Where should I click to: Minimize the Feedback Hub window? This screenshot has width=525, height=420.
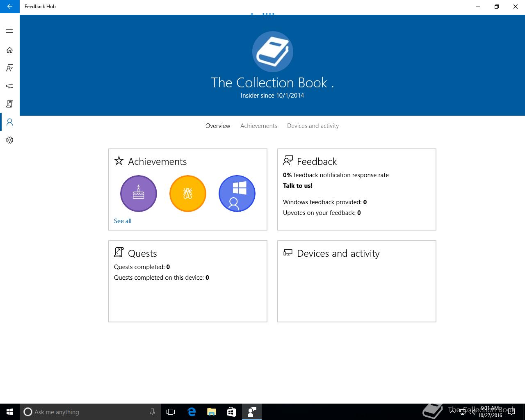[x=478, y=7]
